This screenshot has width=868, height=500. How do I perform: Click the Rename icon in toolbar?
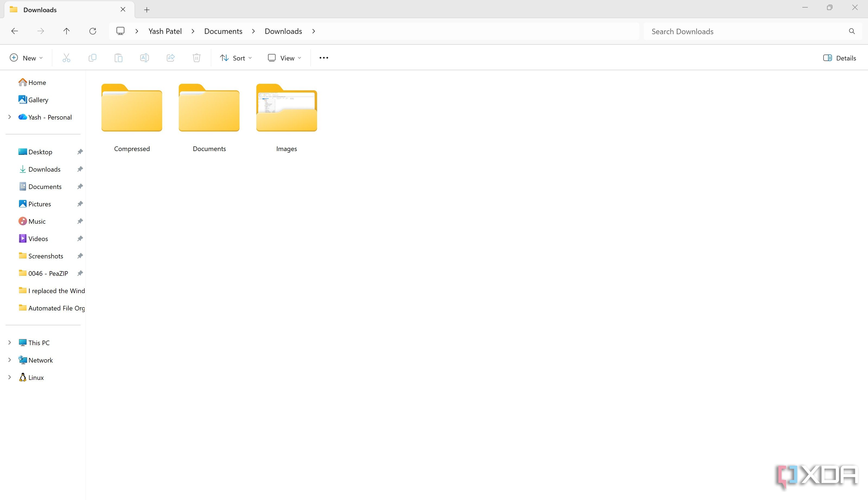(145, 58)
